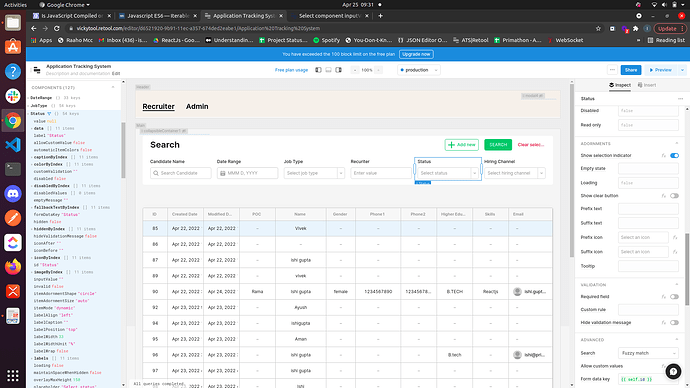Open Visual Studio Code from the dock
690x388 pixels.
13,144
